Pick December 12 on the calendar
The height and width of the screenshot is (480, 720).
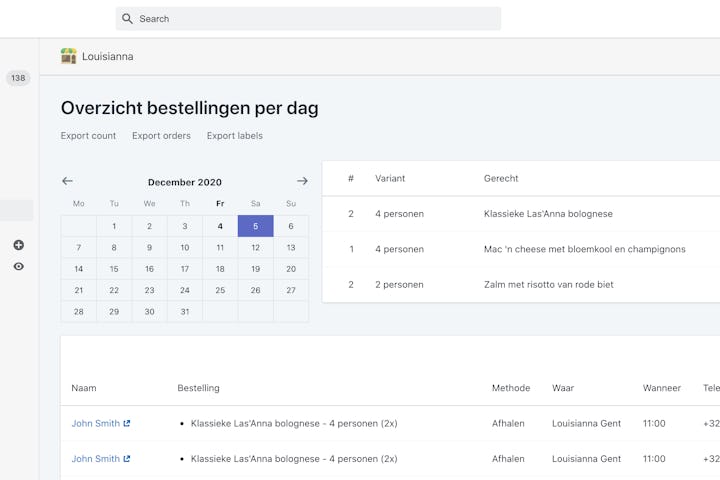tap(255, 248)
